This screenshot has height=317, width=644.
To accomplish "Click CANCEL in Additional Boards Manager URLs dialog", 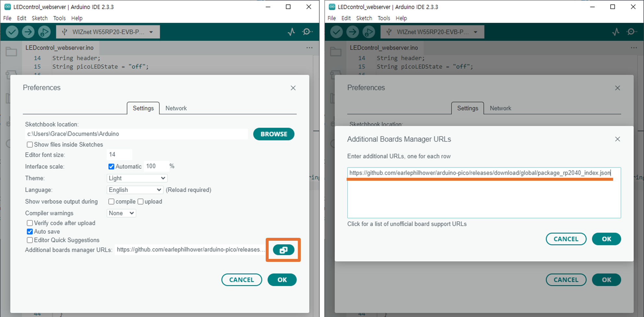I will 566,239.
